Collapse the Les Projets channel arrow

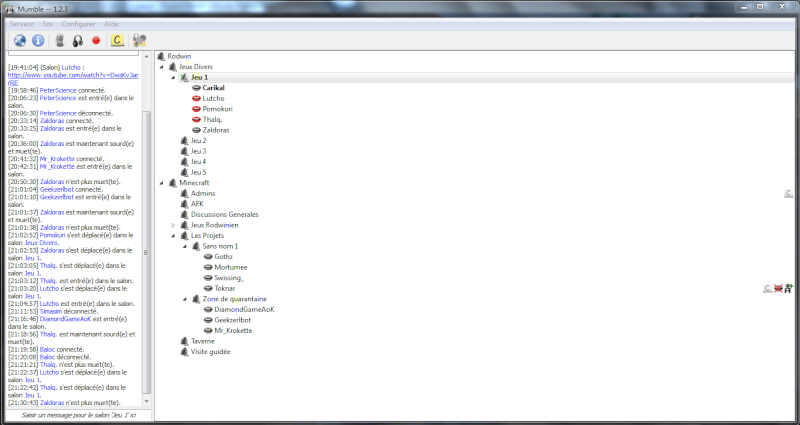[x=173, y=236]
